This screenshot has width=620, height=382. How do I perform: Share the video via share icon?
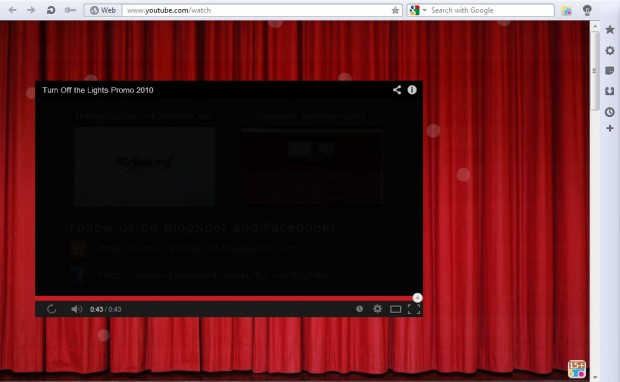[x=397, y=90]
